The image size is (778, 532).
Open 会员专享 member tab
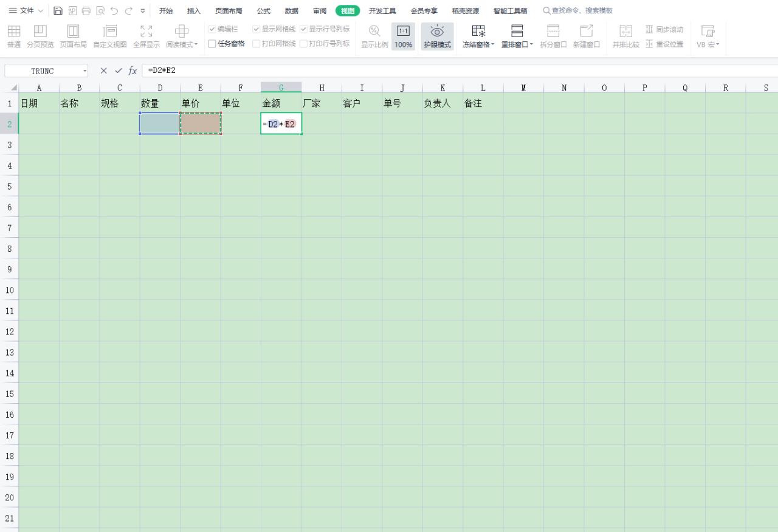tap(424, 11)
